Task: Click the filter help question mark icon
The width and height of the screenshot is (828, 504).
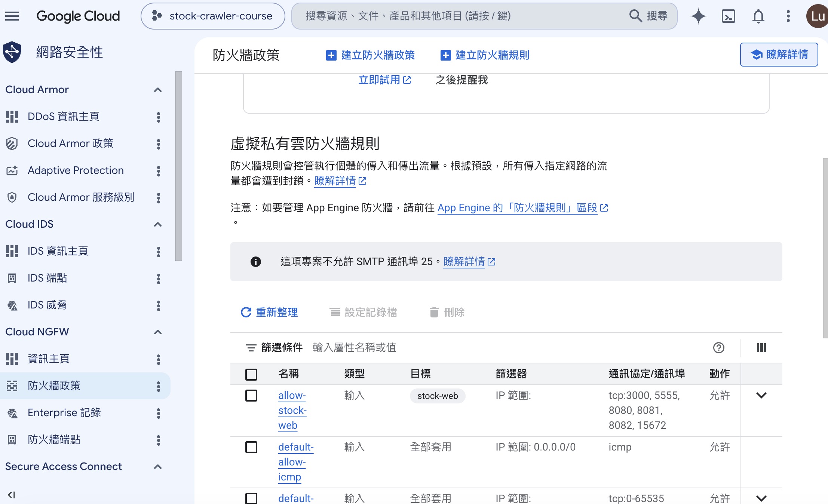Action: (x=718, y=348)
